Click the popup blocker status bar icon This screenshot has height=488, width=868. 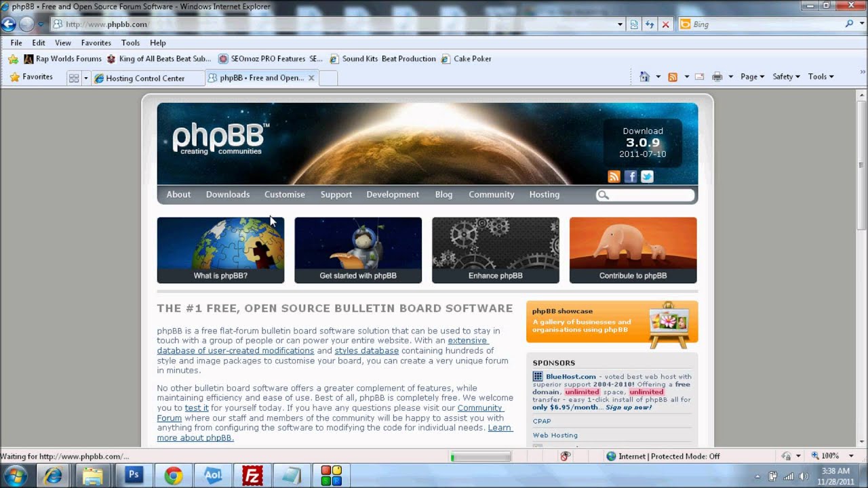click(565, 456)
